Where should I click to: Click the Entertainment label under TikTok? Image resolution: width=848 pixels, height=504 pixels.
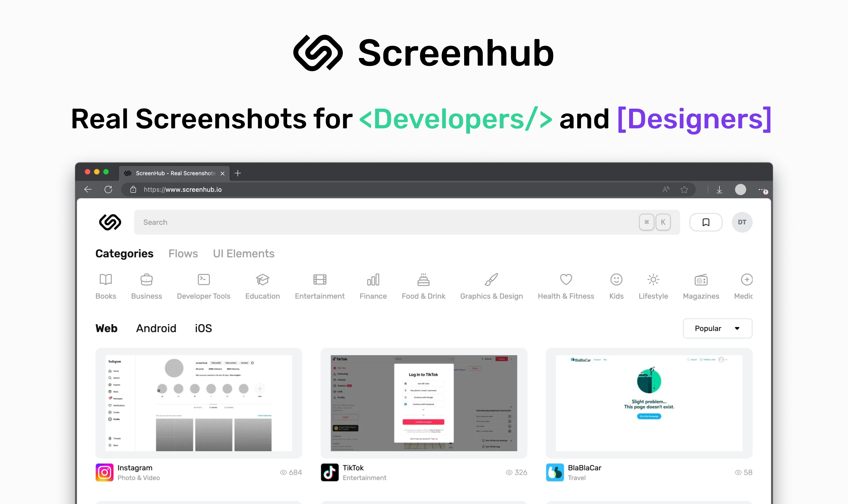click(x=365, y=478)
